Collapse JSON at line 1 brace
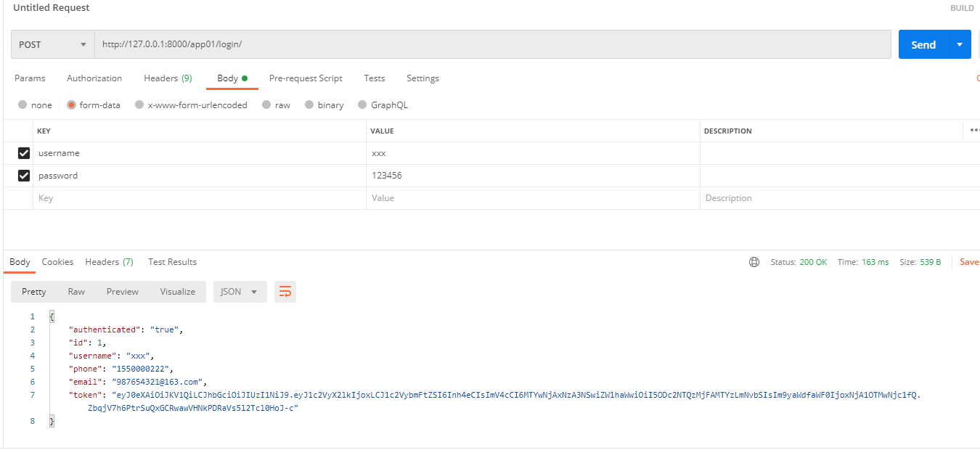The height and width of the screenshot is (450, 980). (52, 316)
